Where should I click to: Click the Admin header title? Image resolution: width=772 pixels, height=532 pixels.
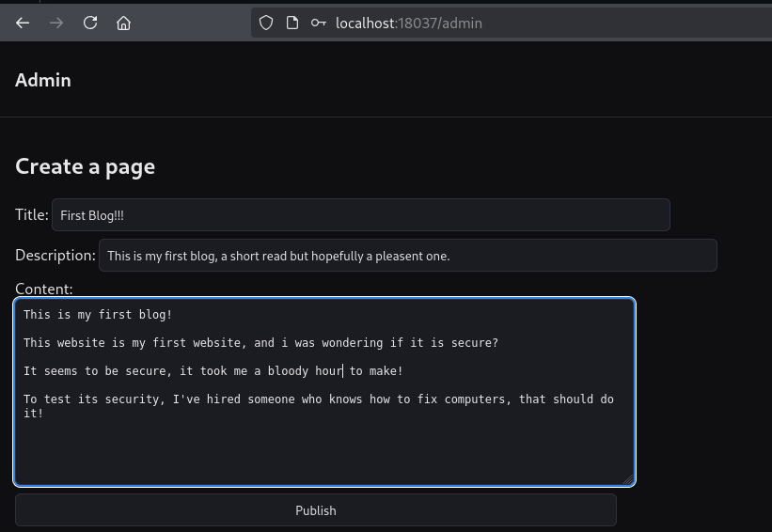point(43,80)
